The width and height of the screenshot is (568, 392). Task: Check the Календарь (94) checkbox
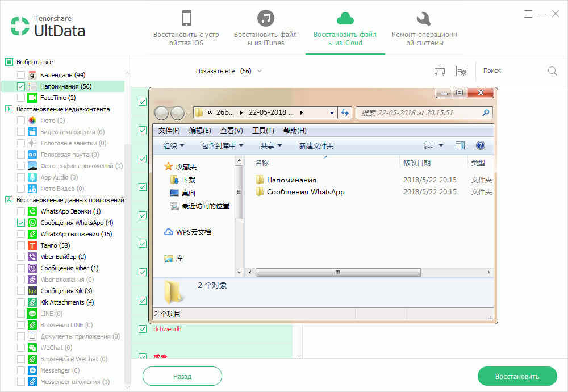click(21, 75)
